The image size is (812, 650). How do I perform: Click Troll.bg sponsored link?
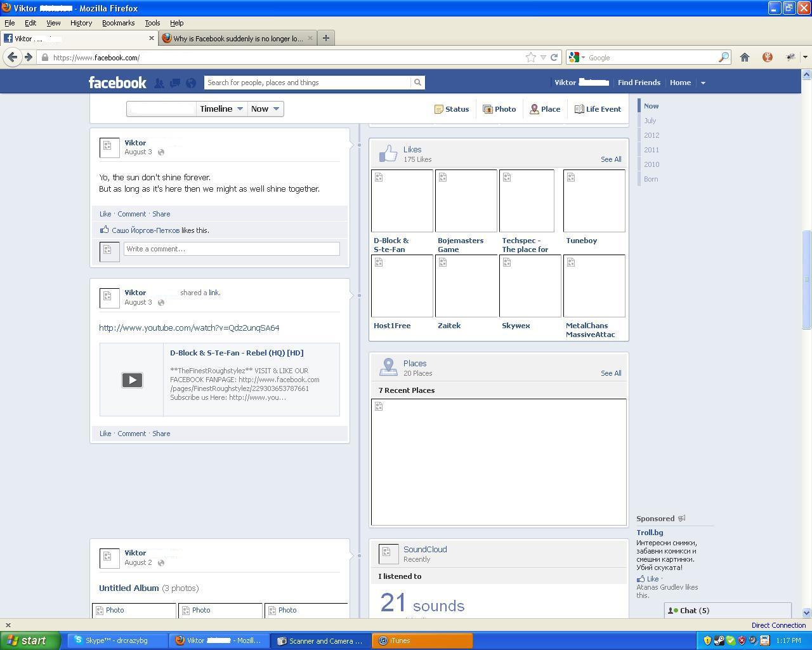pos(650,533)
